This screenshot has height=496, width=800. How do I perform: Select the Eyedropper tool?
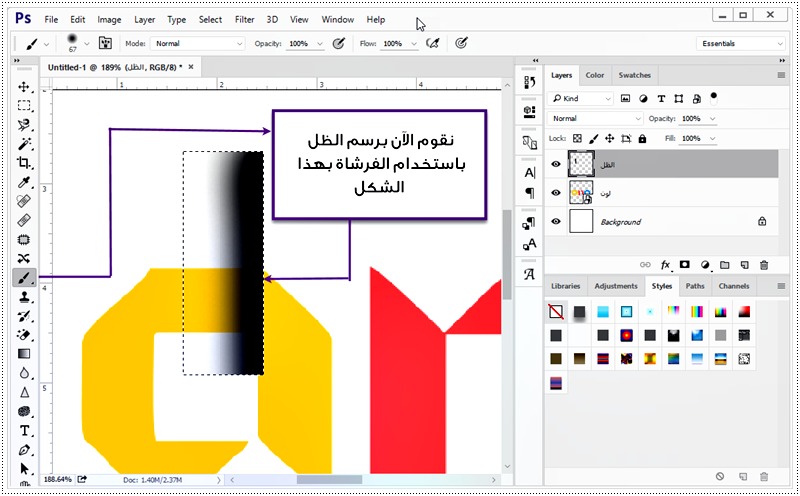(x=24, y=182)
